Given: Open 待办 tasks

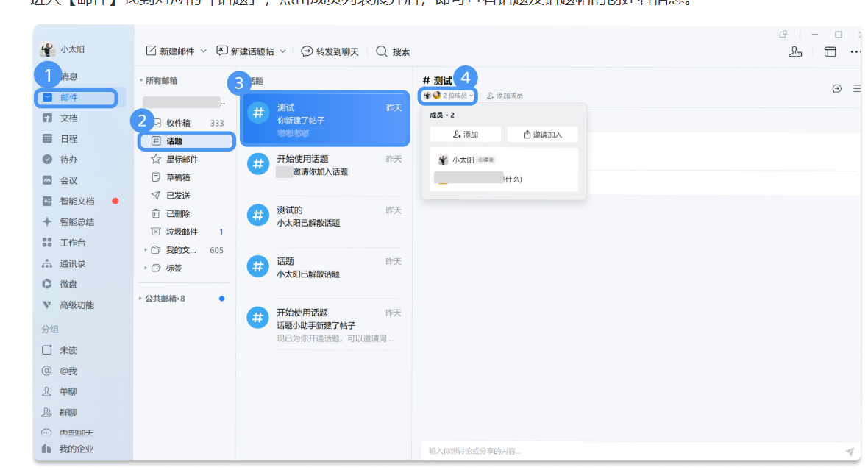Looking at the screenshot, I should pos(68,160).
